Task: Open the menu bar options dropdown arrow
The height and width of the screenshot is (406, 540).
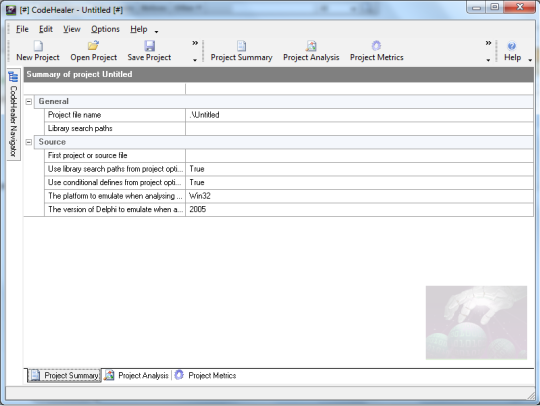Action: [x=156, y=32]
